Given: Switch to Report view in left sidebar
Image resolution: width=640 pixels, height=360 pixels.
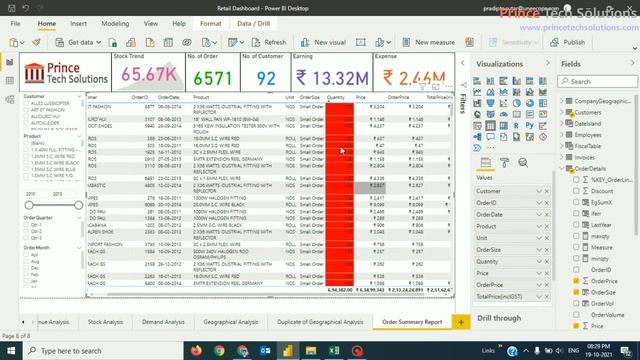Looking at the screenshot, I should coord(10,62).
